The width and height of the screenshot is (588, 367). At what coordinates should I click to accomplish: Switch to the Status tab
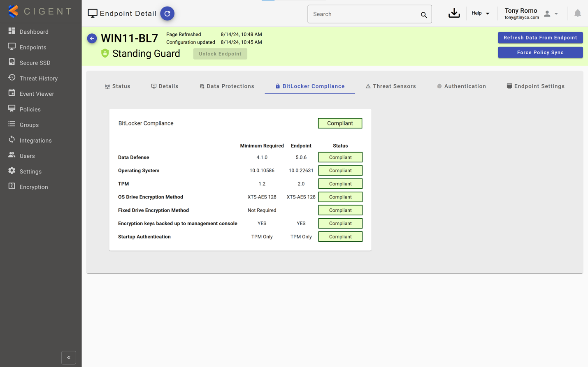[x=118, y=86]
